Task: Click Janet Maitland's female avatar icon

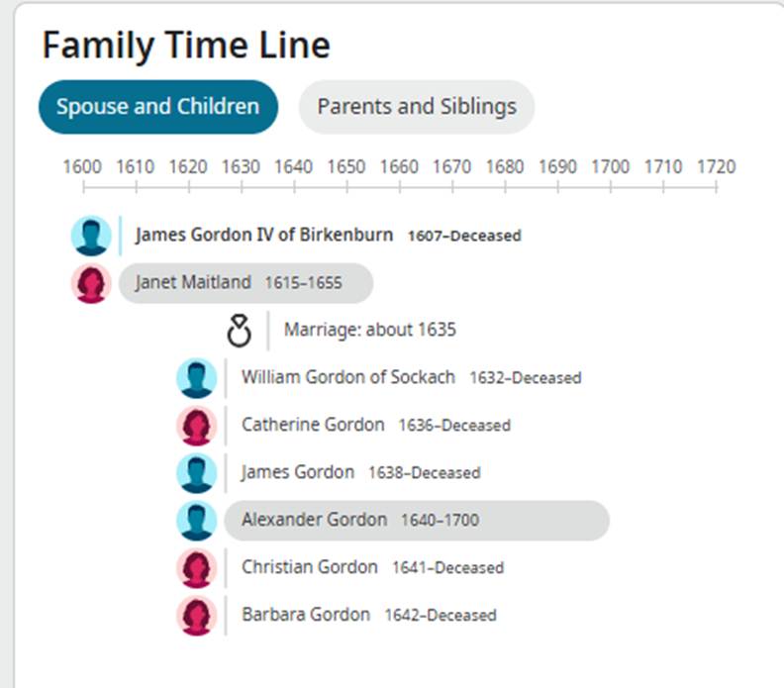Action: [91, 283]
